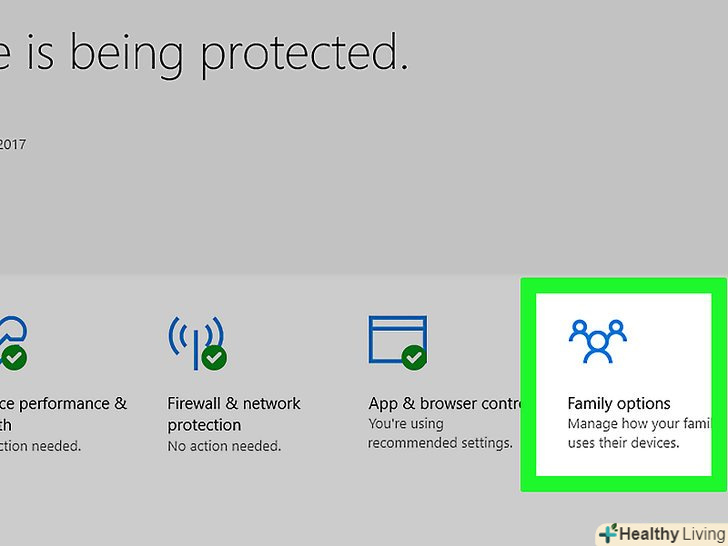Open Firewall & network protection label
This screenshot has width=728, height=546.
233,413
